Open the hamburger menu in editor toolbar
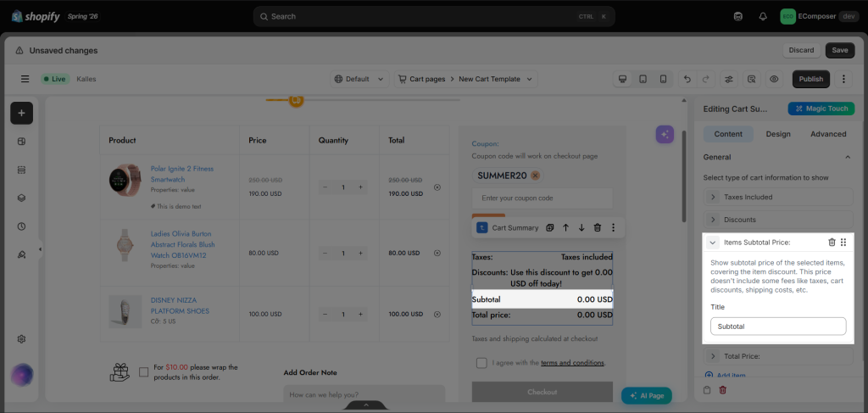868x413 pixels. pos(25,79)
